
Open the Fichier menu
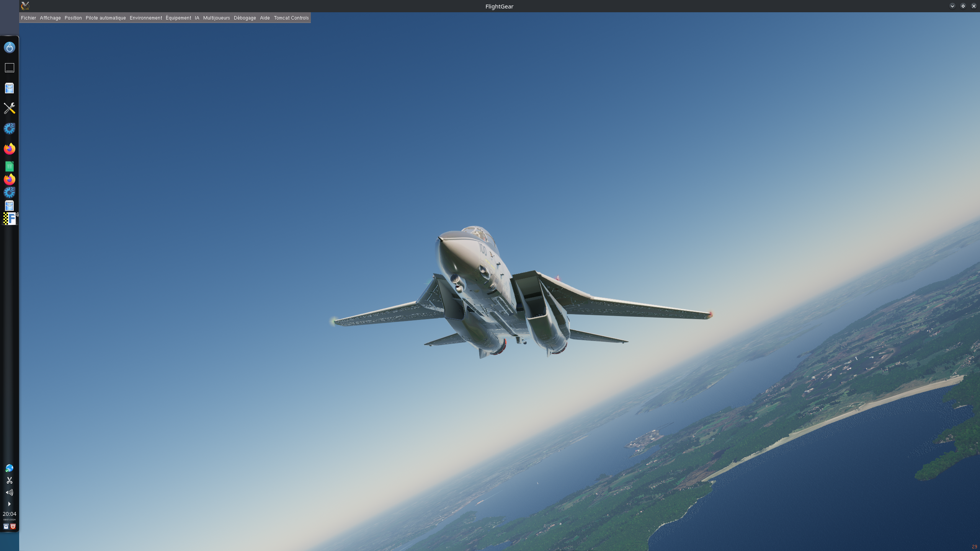tap(28, 18)
